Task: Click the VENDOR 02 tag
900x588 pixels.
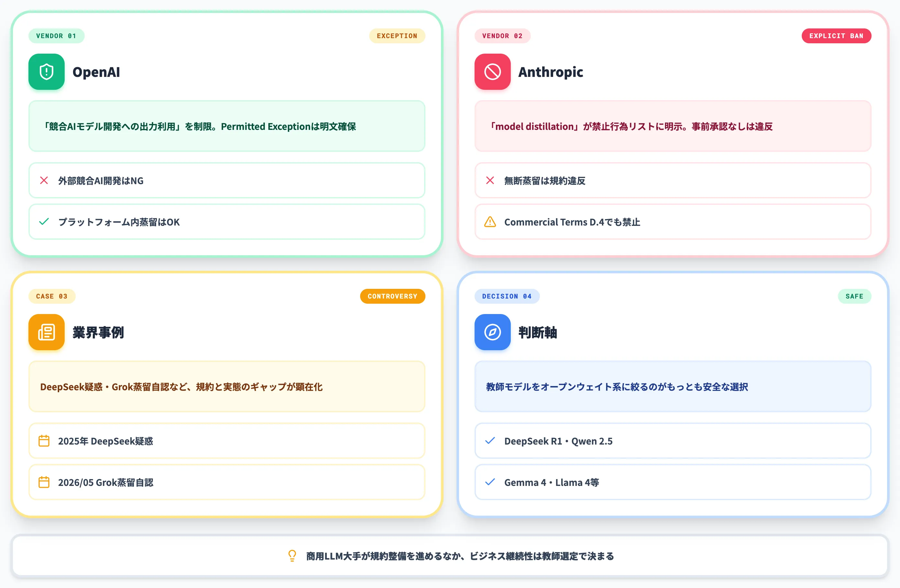Action: point(502,36)
